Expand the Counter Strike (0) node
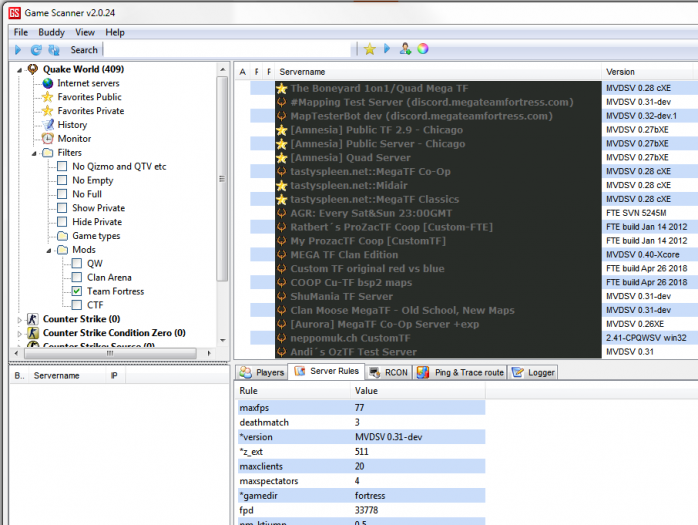698x525 pixels. (x=19, y=320)
